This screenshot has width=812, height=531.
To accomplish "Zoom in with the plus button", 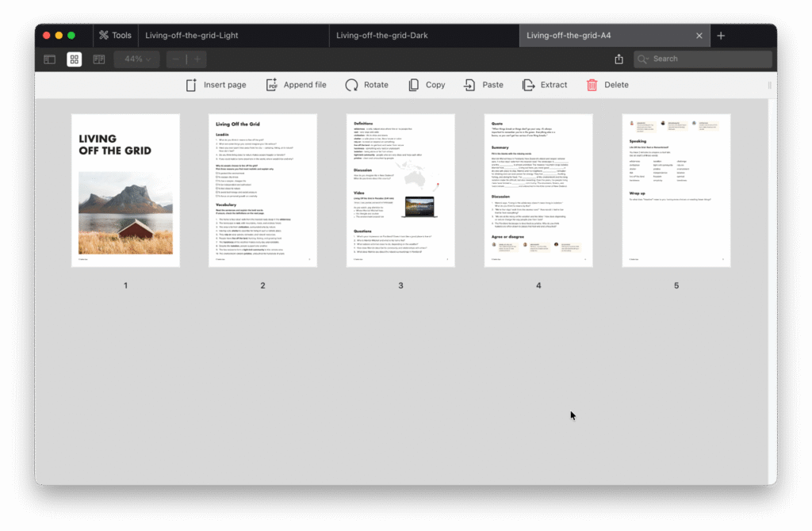I will [197, 59].
